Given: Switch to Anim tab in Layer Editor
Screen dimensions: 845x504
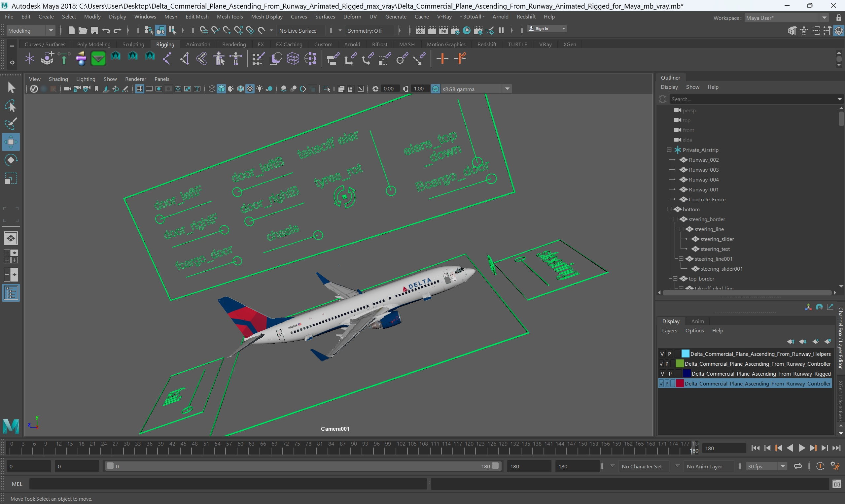Looking at the screenshot, I should pos(697,321).
